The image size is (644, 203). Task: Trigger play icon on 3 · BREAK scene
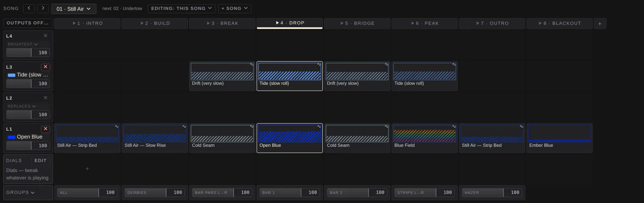[x=208, y=23]
